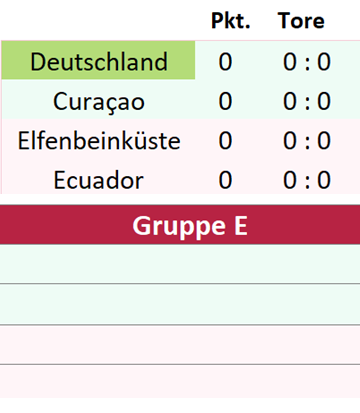
Task: Select Curaçao's points value
Action: pyautogui.click(x=225, y=101)
